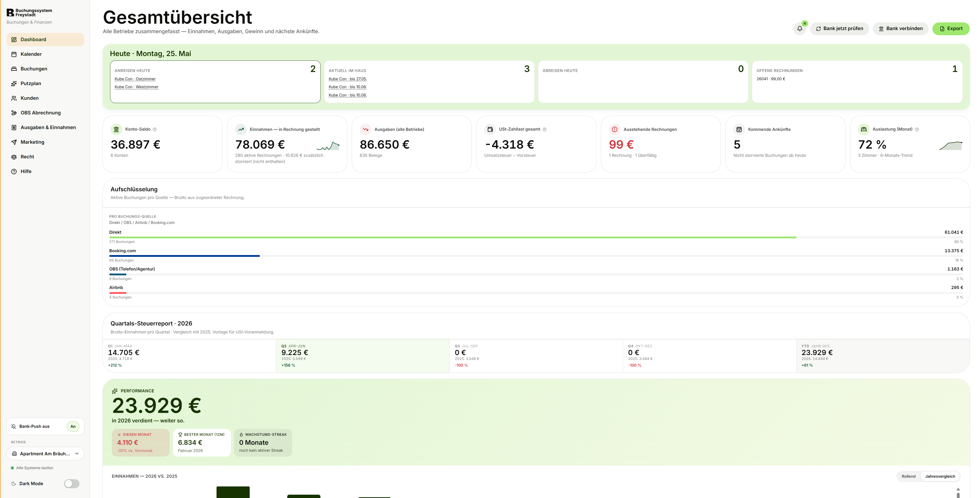
Task: Click the Booking.com blue progress bar
Action: point(185,256)
